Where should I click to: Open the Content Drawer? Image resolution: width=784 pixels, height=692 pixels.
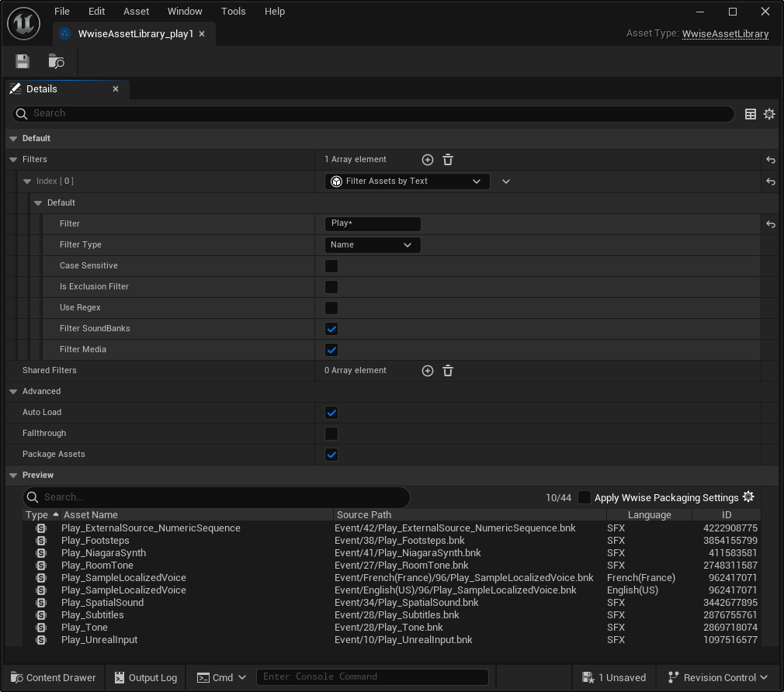[x=53, y=677]
